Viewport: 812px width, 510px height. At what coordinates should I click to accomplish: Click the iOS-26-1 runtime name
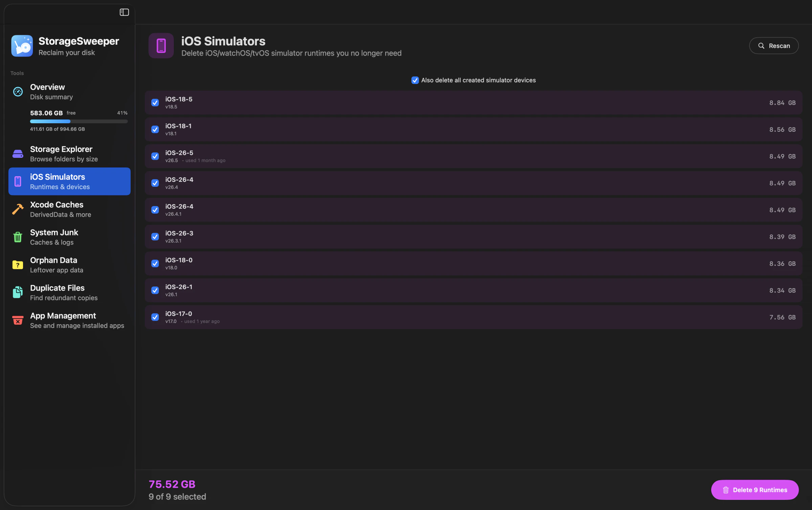(179, 287)
